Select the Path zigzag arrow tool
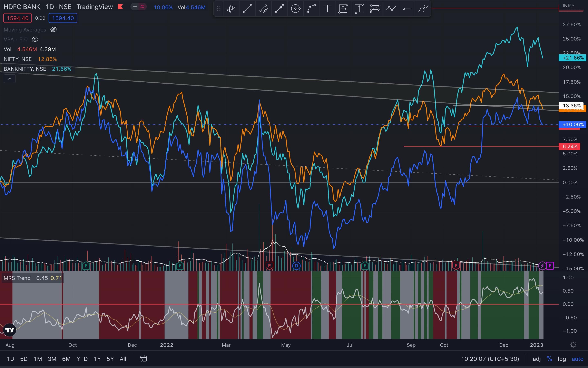588x368 pixels. (391, 9)
